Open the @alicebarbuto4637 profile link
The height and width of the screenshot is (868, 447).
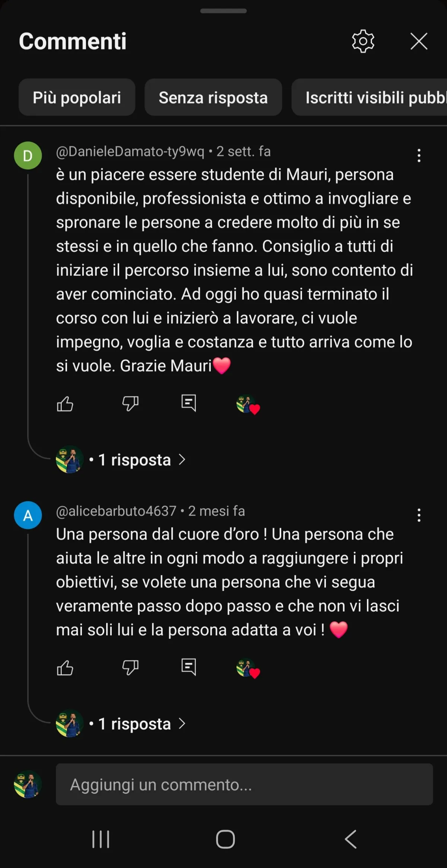pos(116,511)
